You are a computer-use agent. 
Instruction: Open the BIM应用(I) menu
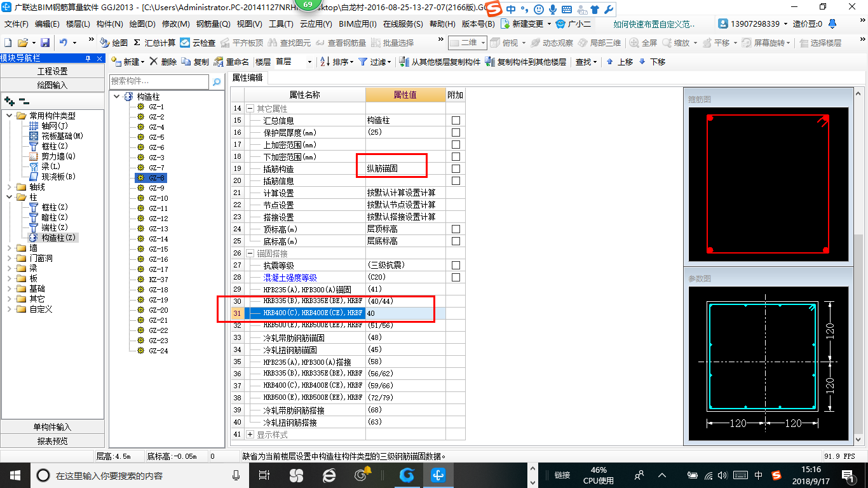coord(358,24)
